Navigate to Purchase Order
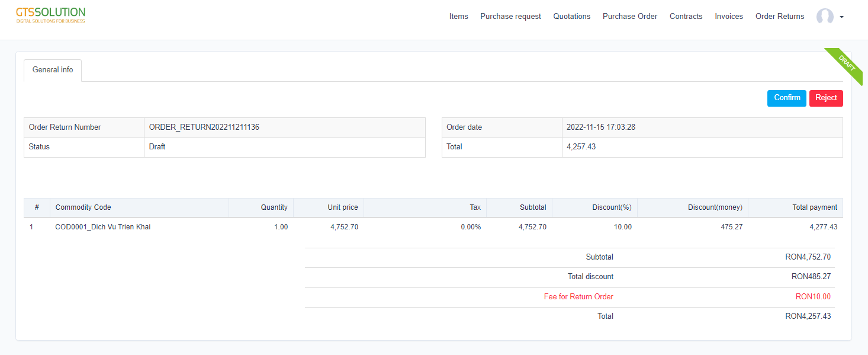 [x=630, y=17]
